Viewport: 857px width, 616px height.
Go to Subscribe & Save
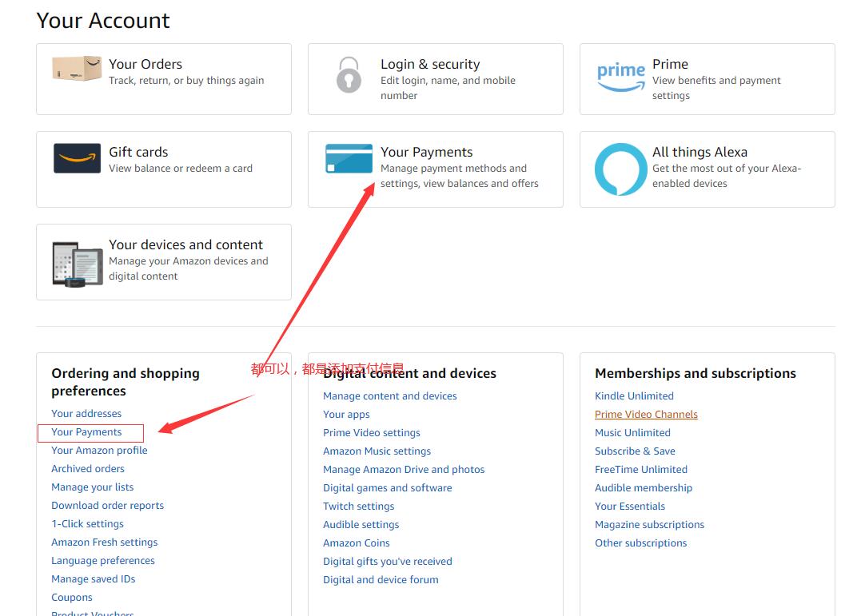[x=635, y=451]
